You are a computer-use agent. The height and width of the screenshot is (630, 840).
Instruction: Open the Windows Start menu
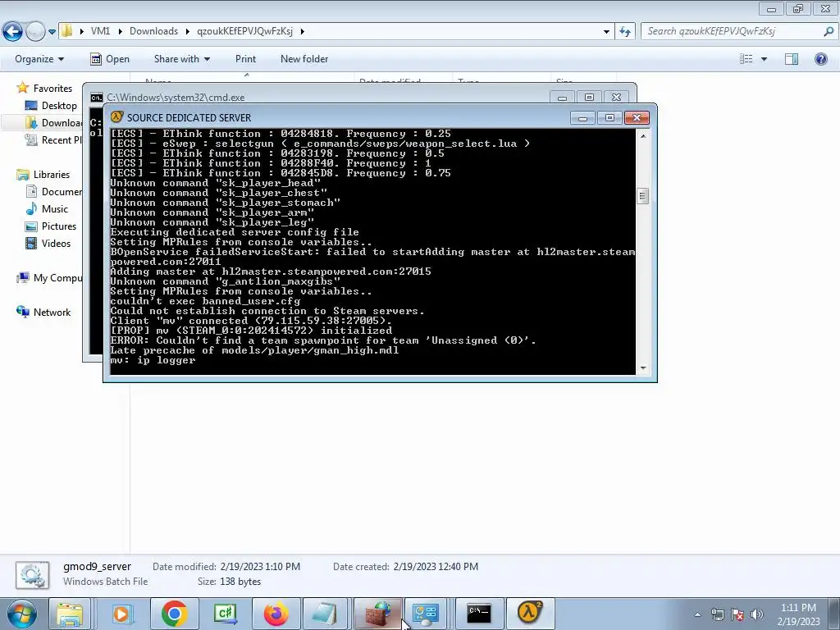(22, 614)
